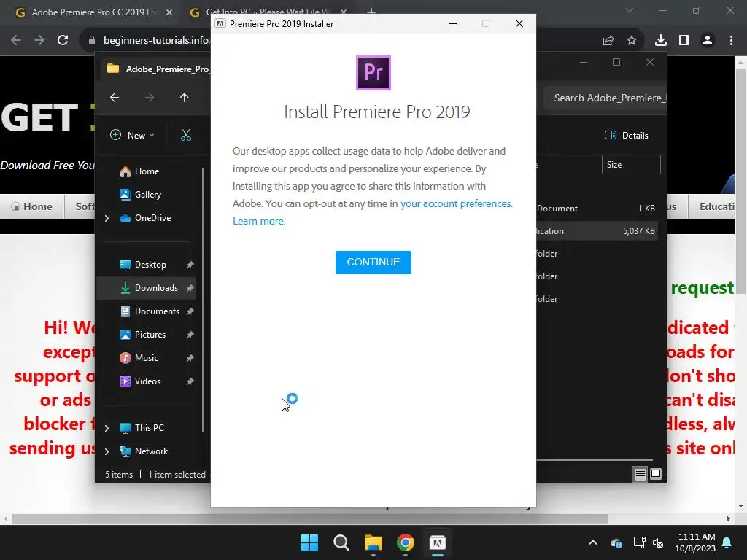Screen dimensions: 747x560
Task: Open the notification bell icon
Action: click(727, 542)
